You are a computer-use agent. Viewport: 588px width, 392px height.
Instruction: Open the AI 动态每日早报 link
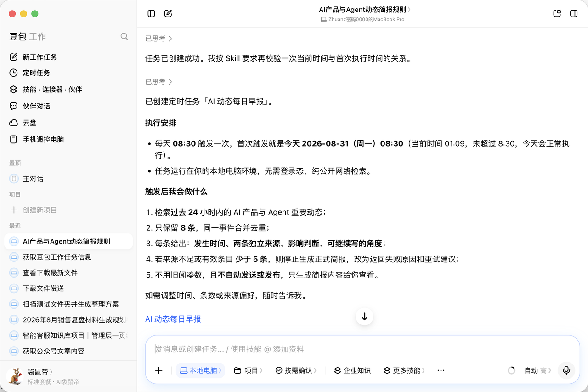173,319
